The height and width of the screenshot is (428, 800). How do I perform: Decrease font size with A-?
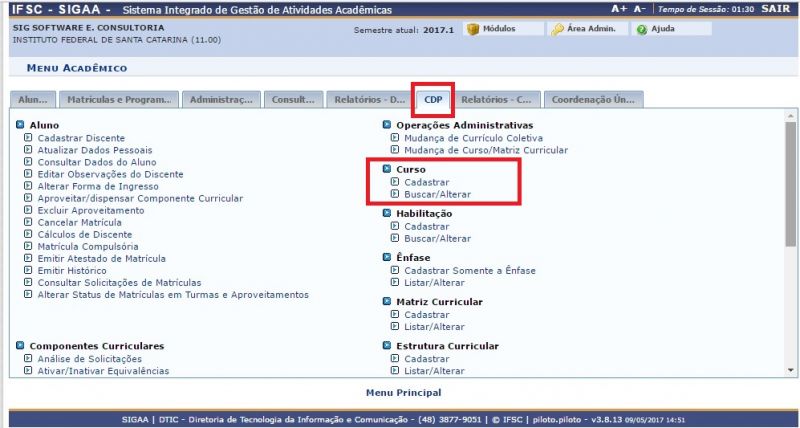639,8
